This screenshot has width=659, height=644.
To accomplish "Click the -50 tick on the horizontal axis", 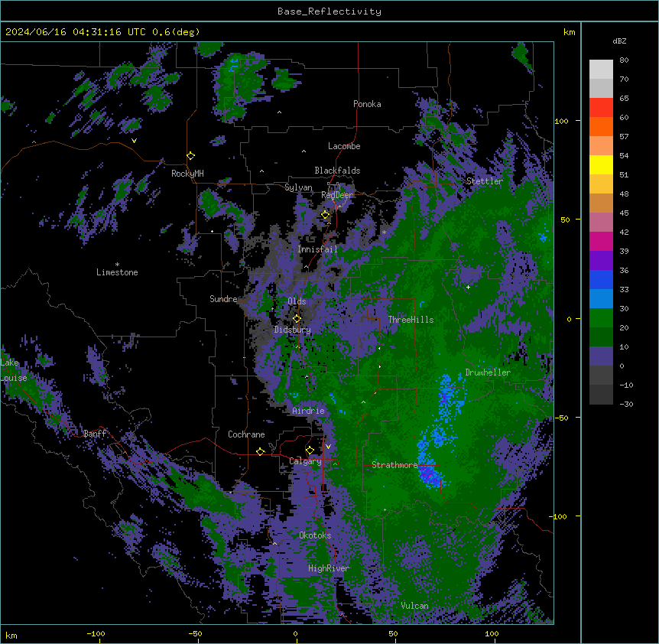I will (x=195, y=633).
